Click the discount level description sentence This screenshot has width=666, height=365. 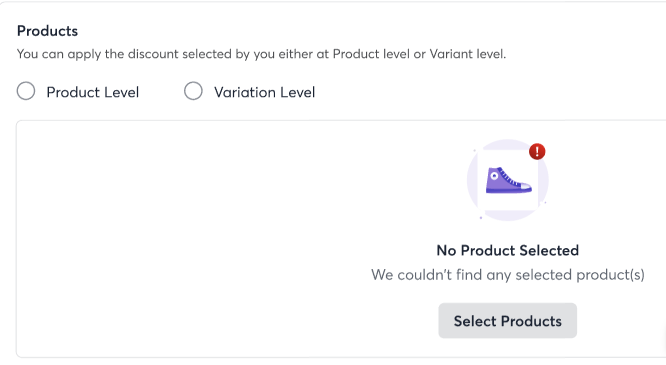[262, 54]
